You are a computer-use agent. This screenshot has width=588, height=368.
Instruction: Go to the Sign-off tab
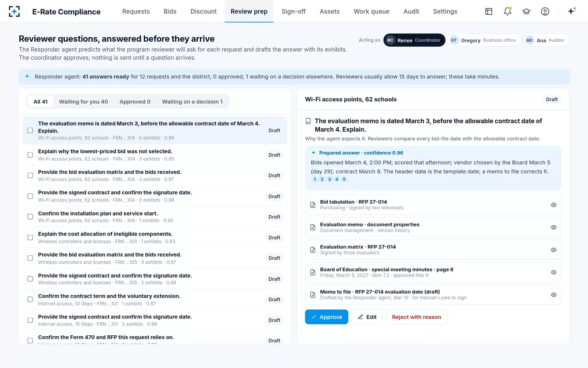[x=294, y=11]
